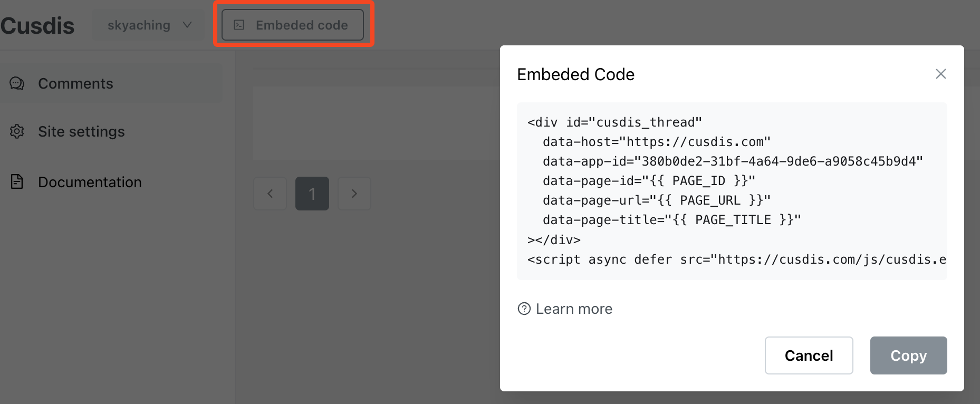Click the data-page-url code line

657,200
